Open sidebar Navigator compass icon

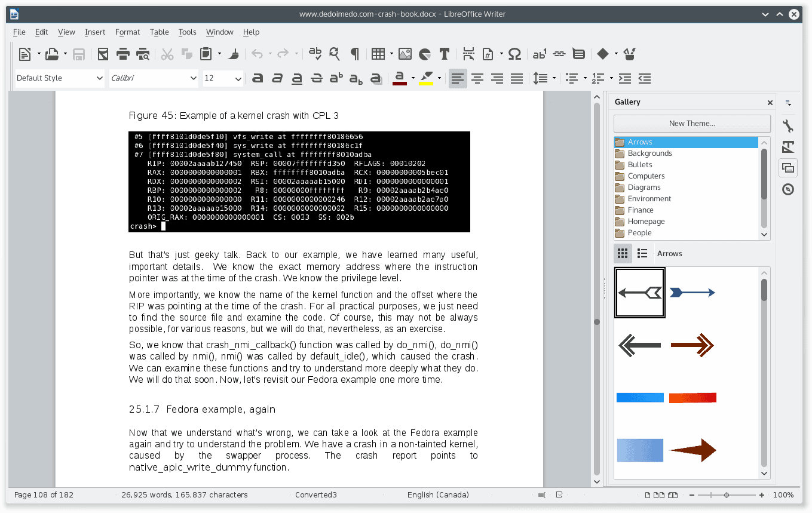[788, 189]
